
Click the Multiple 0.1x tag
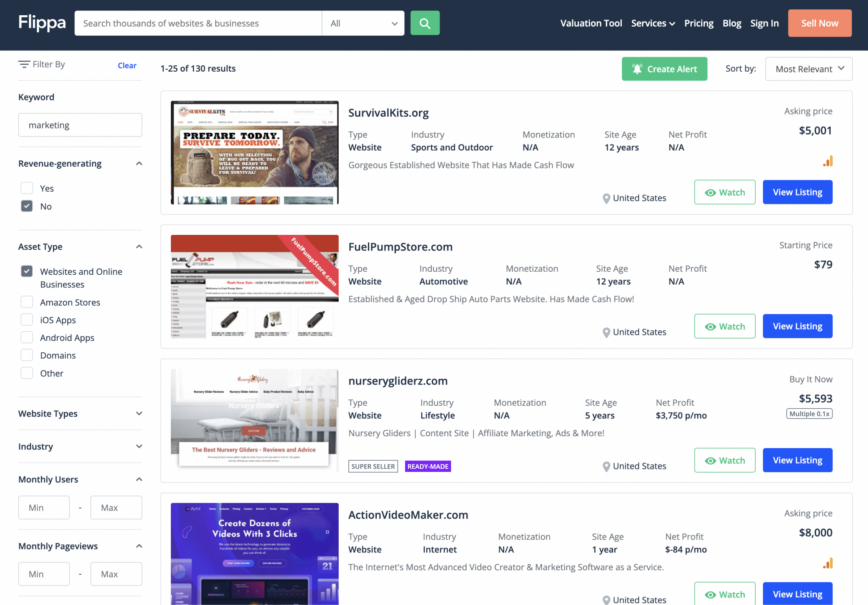[x=809, y=414]
